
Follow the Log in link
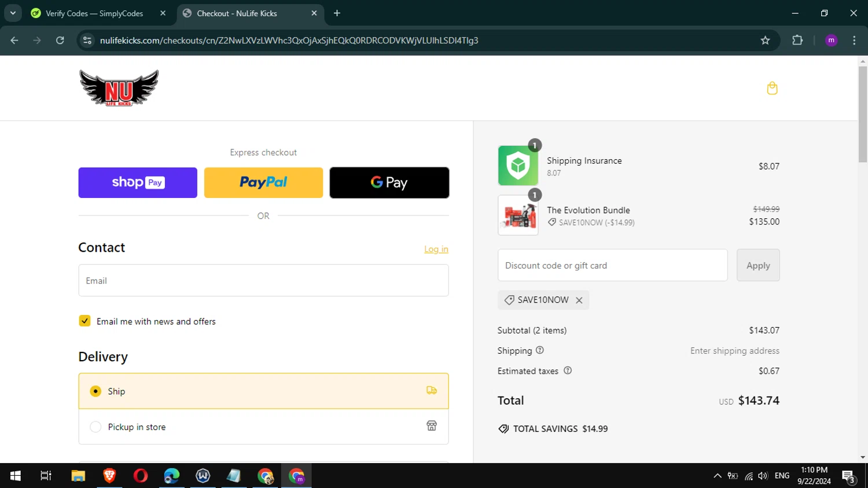point(436,249)
